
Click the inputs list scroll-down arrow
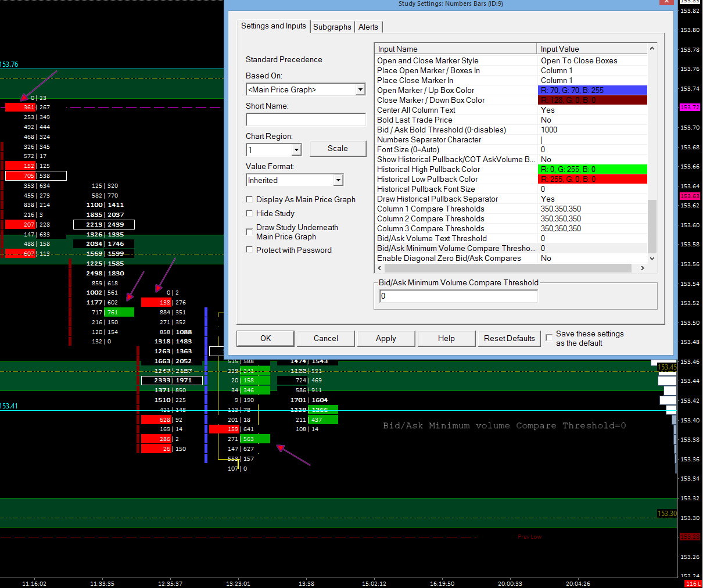[652, 259]
